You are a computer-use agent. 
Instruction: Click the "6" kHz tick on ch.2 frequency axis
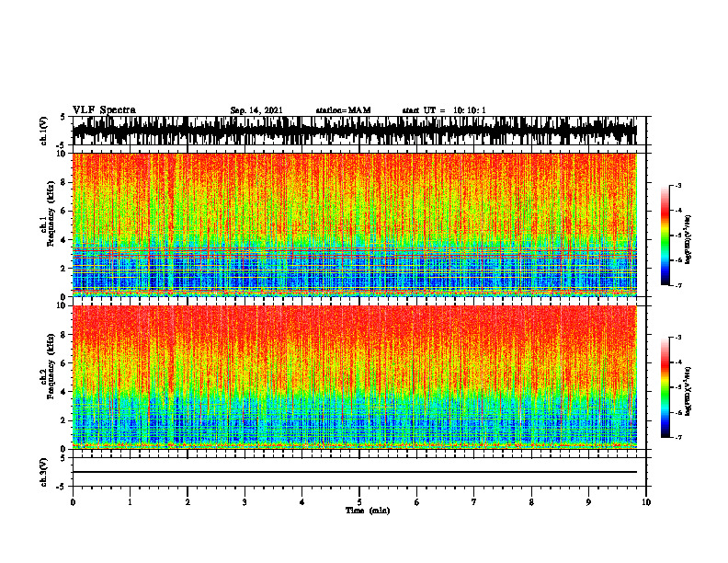(x=64, y=363)
